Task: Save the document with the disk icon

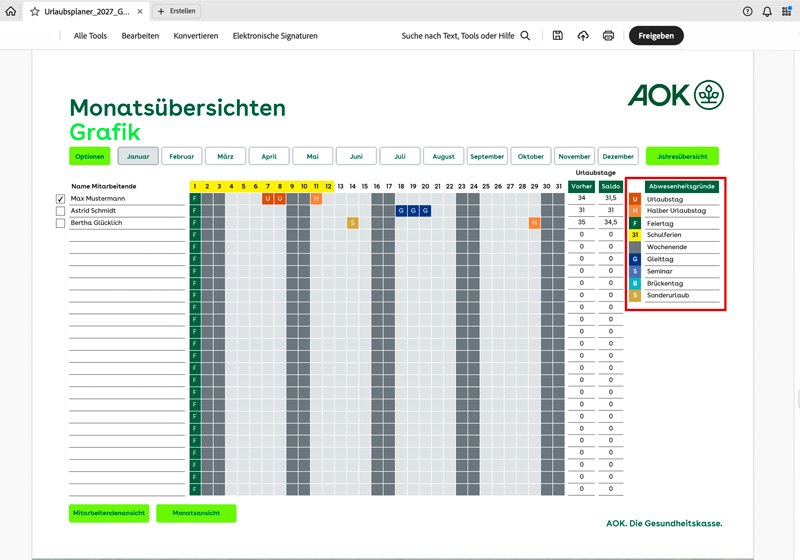Action: (x=558, y=36)
